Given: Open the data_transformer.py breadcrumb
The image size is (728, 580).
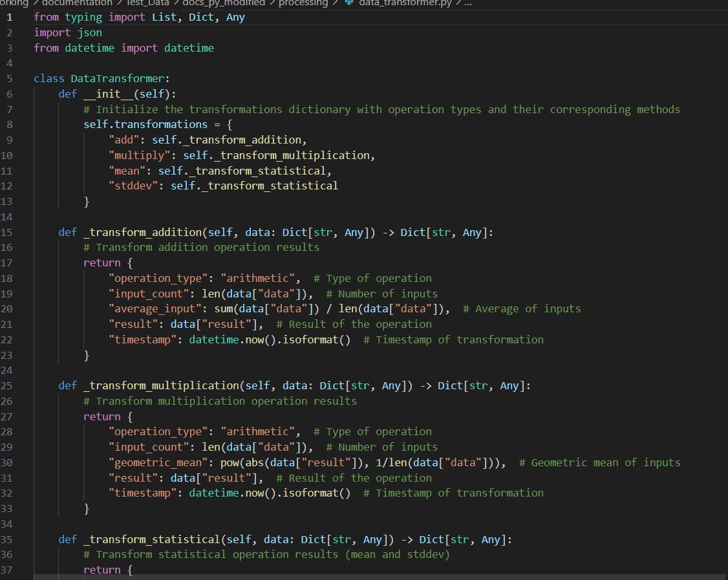Looking at the screenshot, I should pyautogui.click(x=405, y=3).
